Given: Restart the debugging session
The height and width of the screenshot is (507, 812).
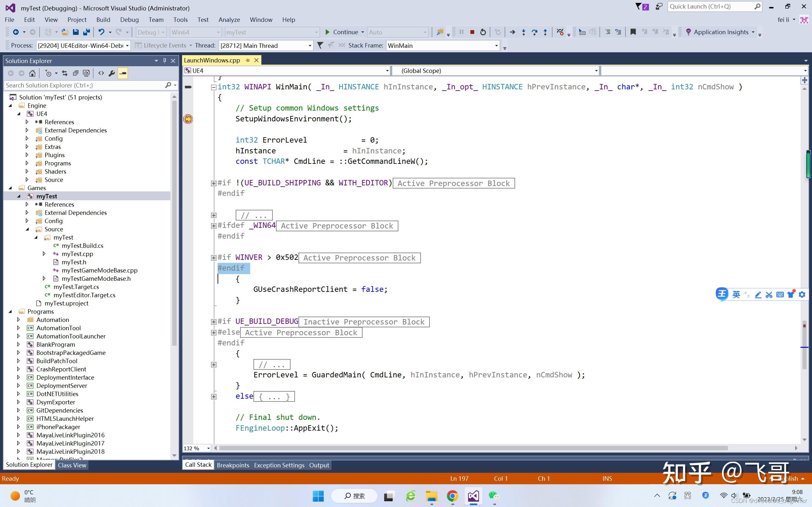Looking at the screenshot, I should 483,32.
